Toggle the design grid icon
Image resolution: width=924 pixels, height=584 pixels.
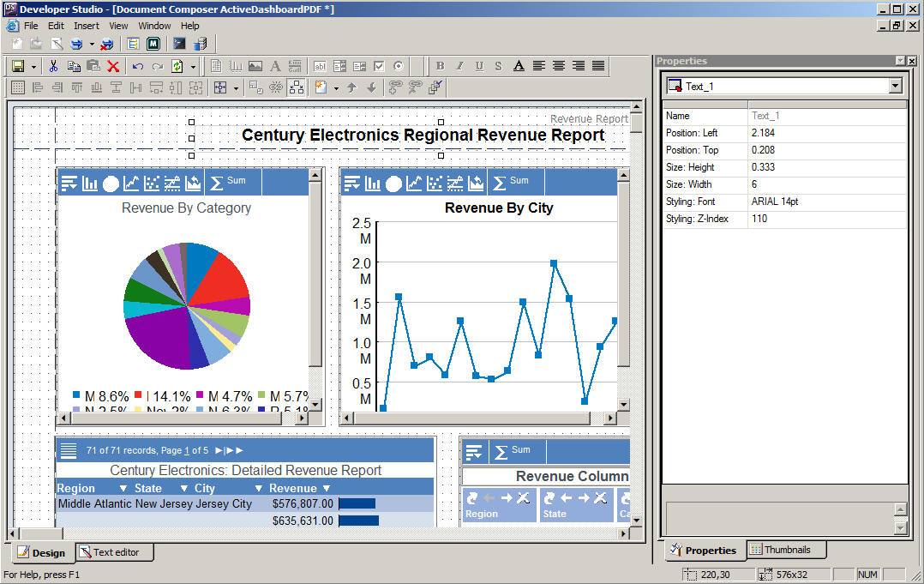coord(18,87)
